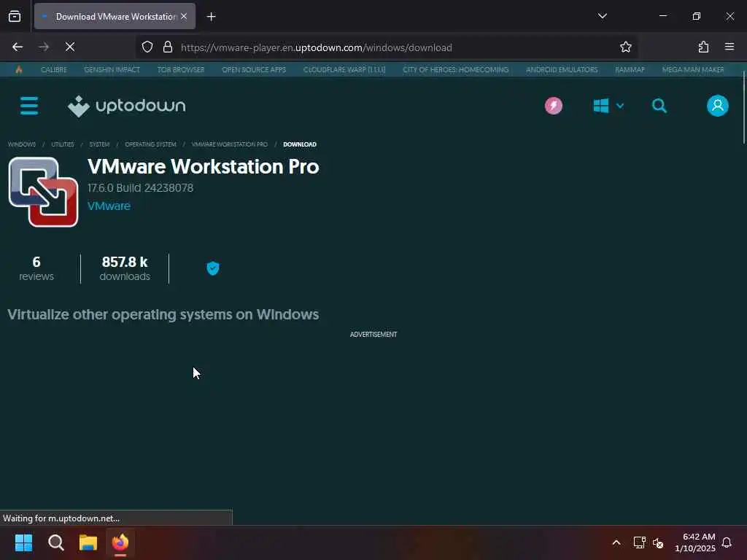Close the Download VMware Workstation tab
This screenshot has width=747, height=560.
(x=184, y=17)
